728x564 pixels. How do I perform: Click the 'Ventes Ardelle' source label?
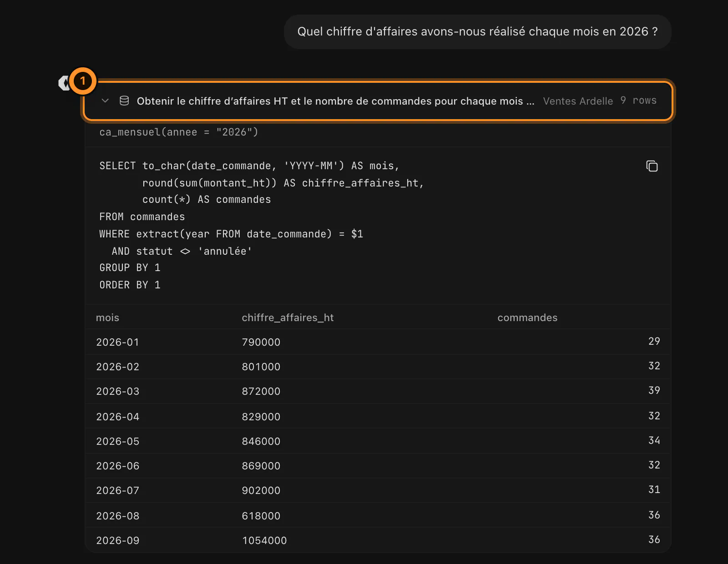[x=578, y=101]
